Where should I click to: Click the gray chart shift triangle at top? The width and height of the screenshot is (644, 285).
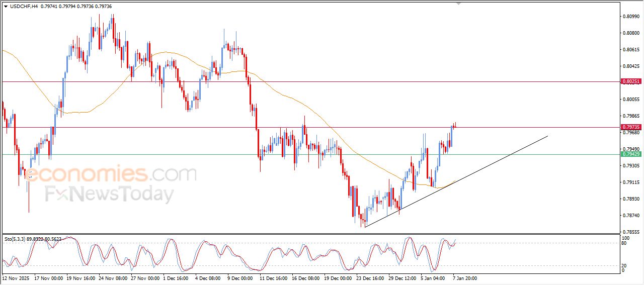click(x=458, y=4)
